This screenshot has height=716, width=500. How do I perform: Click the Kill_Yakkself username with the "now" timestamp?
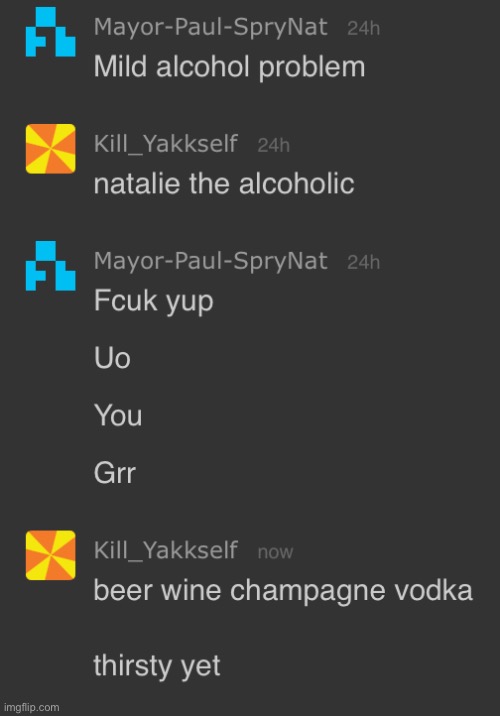point(166,550)
